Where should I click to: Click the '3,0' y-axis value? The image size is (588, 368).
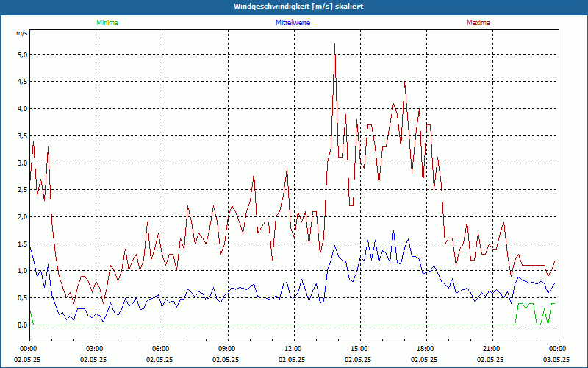pos(23,163)
